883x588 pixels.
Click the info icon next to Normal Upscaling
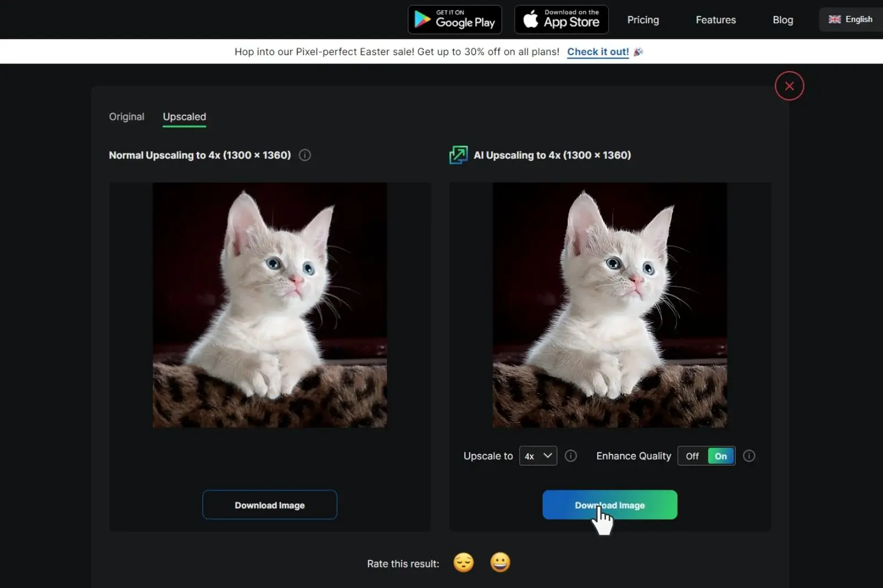point(305,155)
